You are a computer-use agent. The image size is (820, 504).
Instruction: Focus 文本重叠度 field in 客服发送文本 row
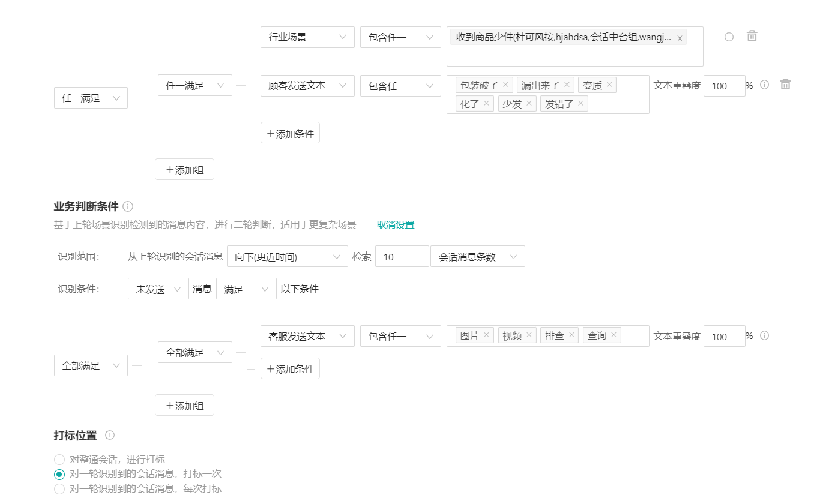(724, 336)
